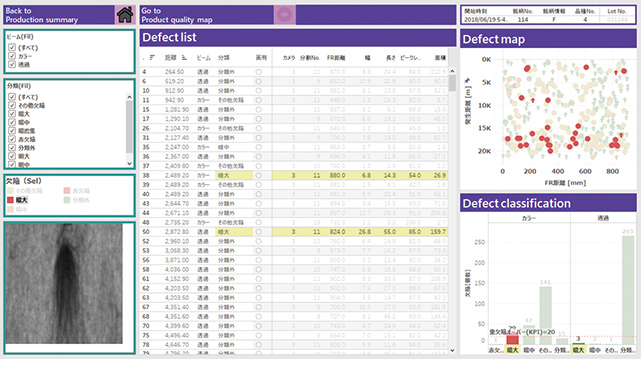
Task: Select the highlighted 暗大 cell in row 38
Action: click(x=234, y=175)
